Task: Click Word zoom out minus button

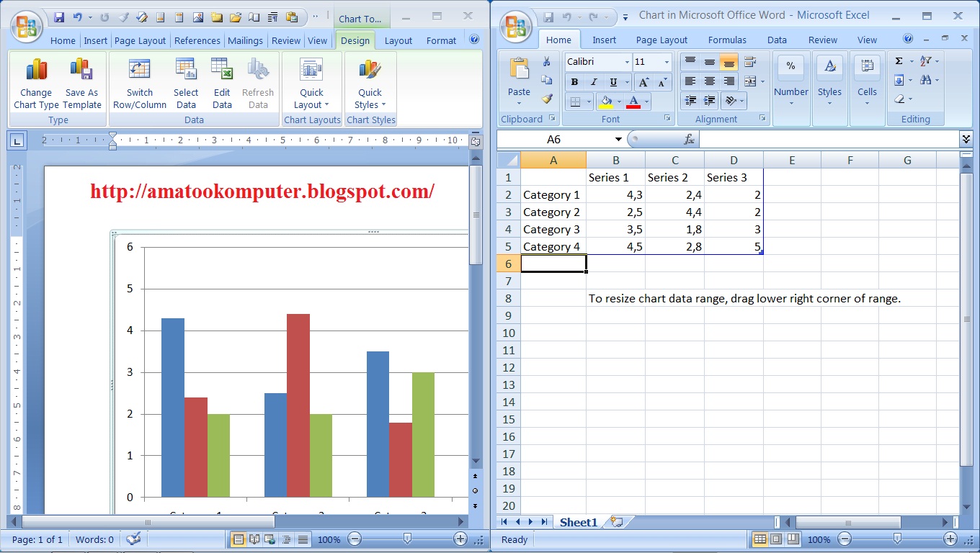Action: (355, 539)
